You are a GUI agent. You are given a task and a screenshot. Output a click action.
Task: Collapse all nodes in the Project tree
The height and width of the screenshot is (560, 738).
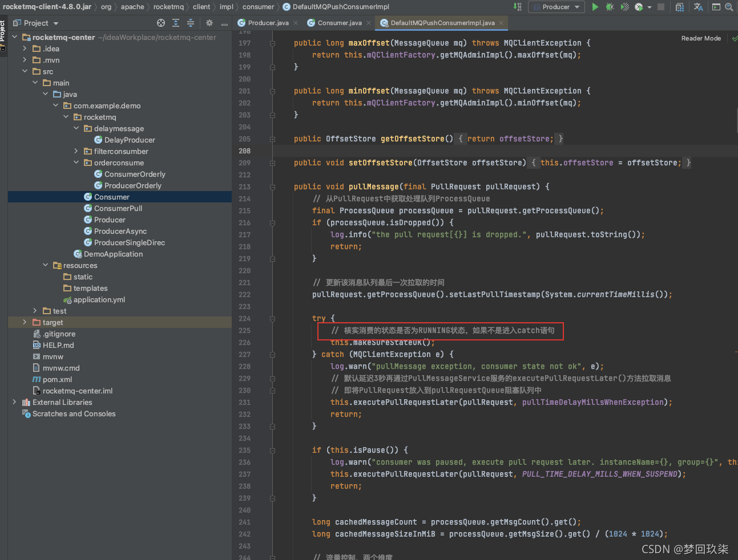(191, 23)
